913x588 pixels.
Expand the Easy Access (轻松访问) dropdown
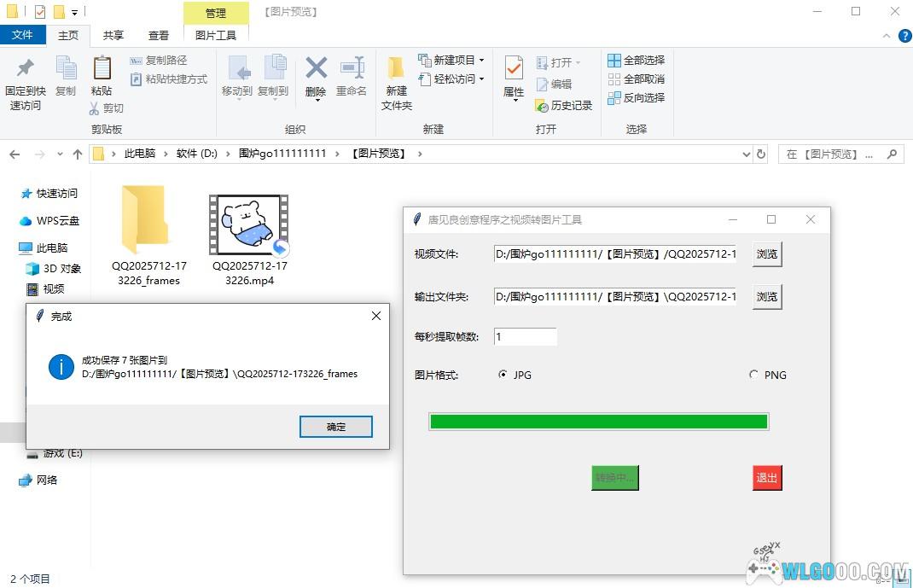pos(481,79)
